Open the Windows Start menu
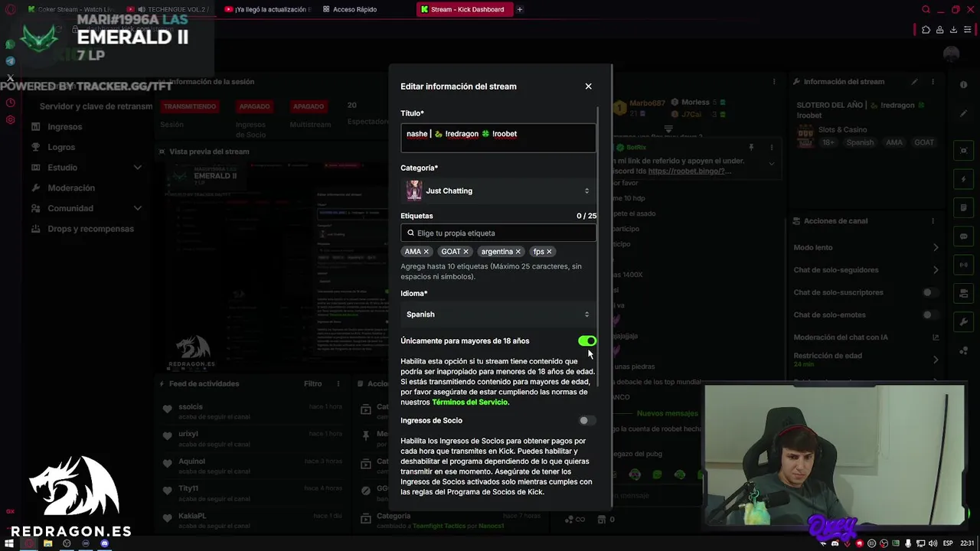Image resolution: width=980 pixels, height=551 pixels. click(10, 543)
